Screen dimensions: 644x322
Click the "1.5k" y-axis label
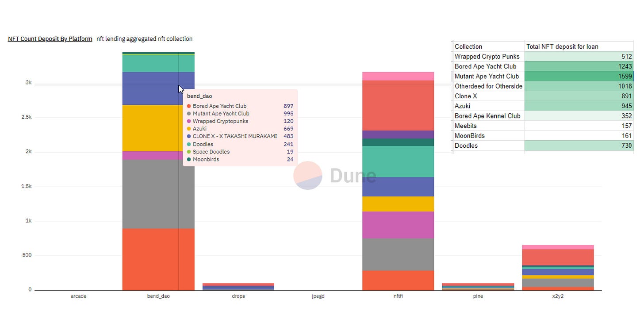tap(26, 186)
